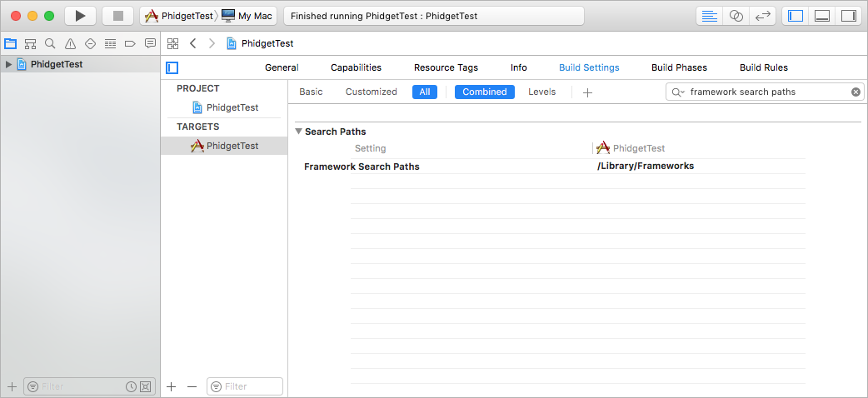This screenshot has width=868, height=398.
Task: Show All build settings
Action: coord(425,92)
